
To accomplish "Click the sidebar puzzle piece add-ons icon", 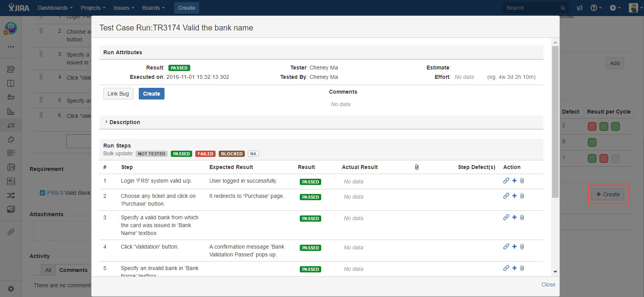I will [x=11, y=140].
